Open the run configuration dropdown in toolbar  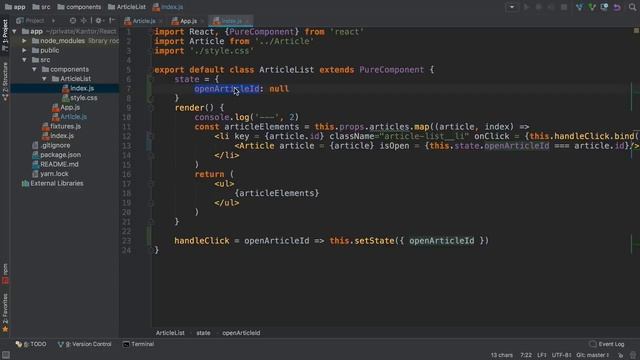[512, 7]
